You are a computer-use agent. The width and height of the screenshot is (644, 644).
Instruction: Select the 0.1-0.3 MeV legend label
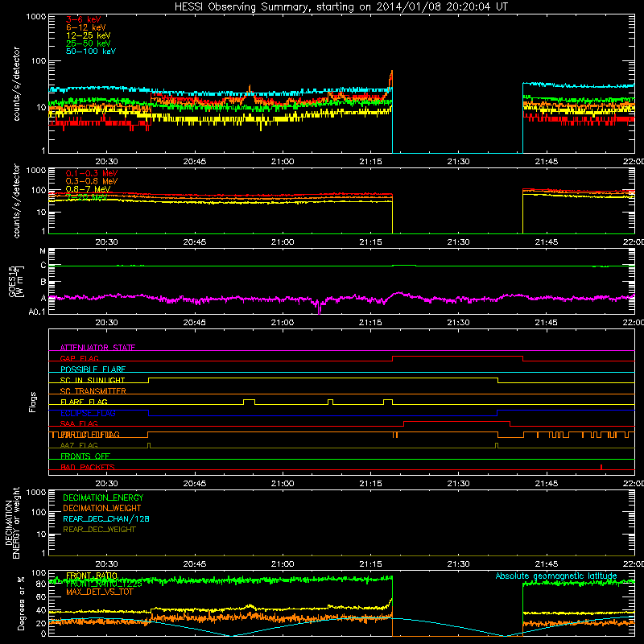[92, 173]
